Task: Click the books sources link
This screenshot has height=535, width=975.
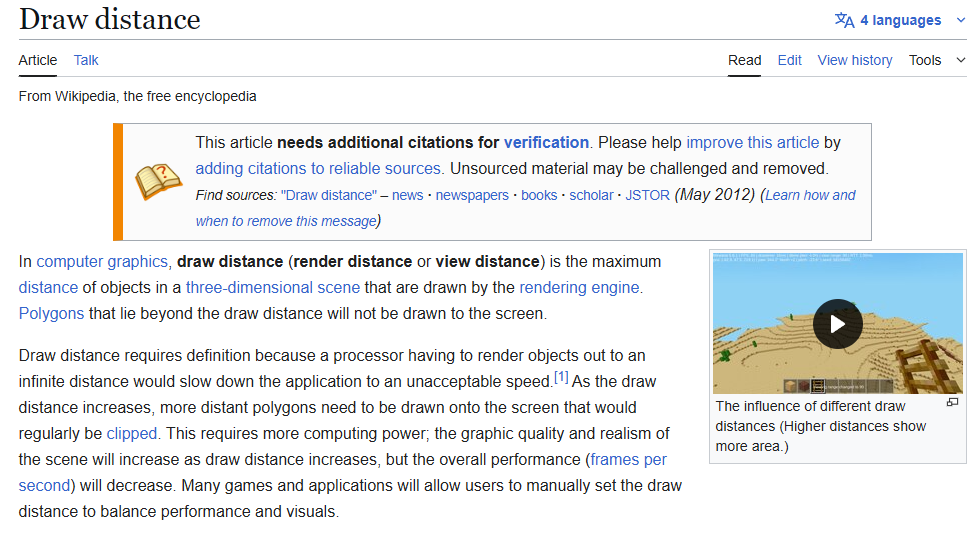Action: [539, 195]
